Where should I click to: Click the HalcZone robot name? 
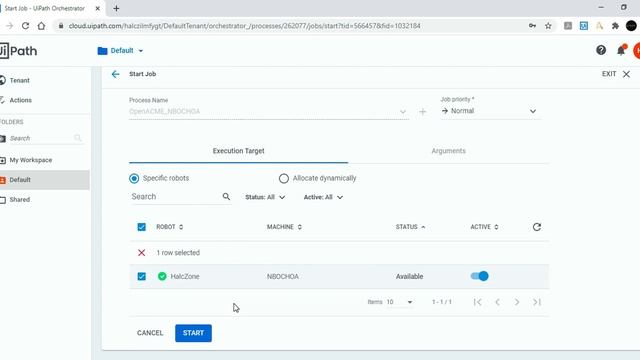pos(185,276)
